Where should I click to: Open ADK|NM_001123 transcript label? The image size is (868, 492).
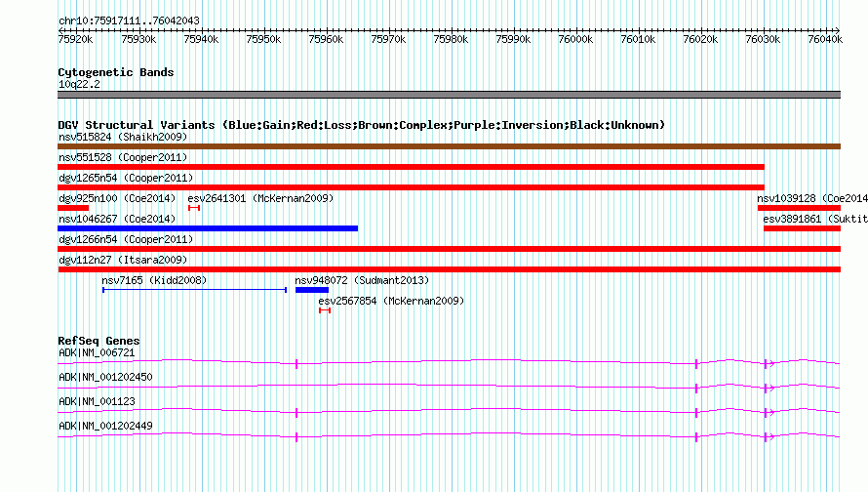pyautogui.click(x=97, y=401)
